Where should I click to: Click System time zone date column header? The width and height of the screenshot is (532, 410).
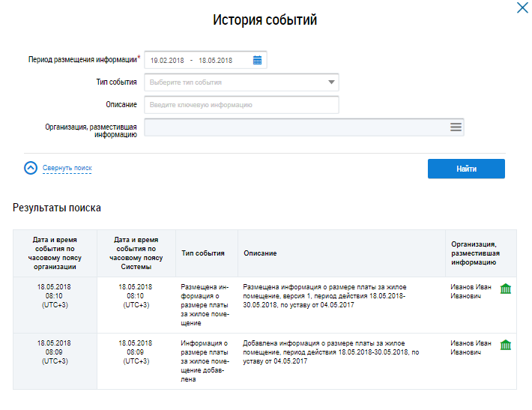click(x=136, y=253)
